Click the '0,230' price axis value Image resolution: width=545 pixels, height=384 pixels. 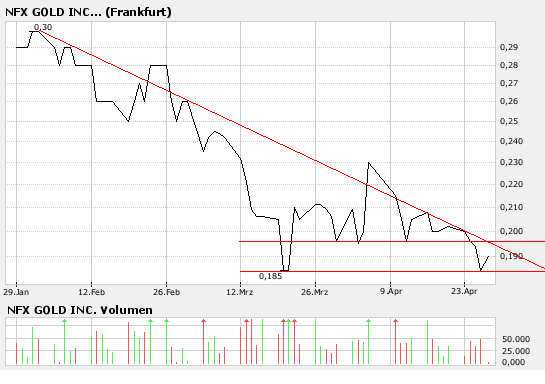pyautogui.click(x=511, y=162)
